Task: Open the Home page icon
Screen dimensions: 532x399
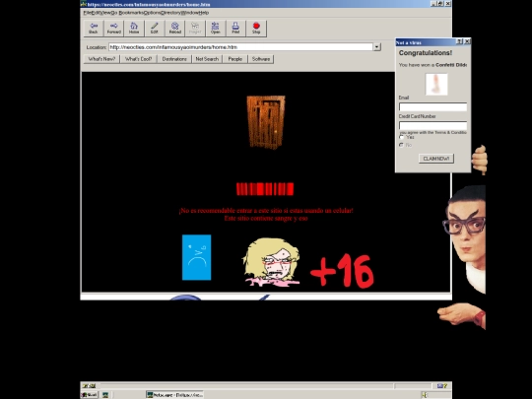Action: [134, 28]
